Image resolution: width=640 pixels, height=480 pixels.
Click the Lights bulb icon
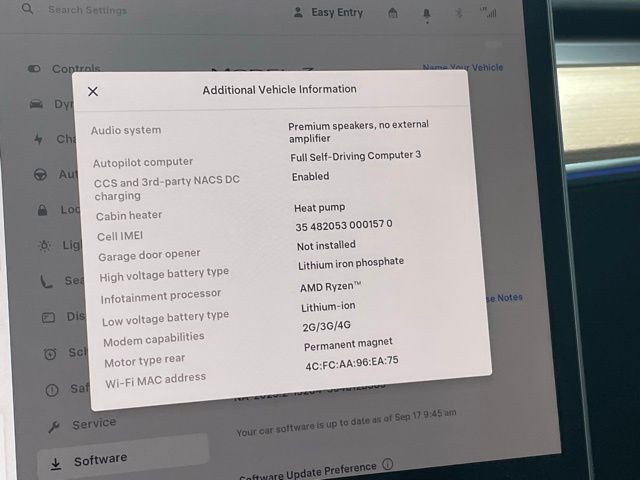44,246
